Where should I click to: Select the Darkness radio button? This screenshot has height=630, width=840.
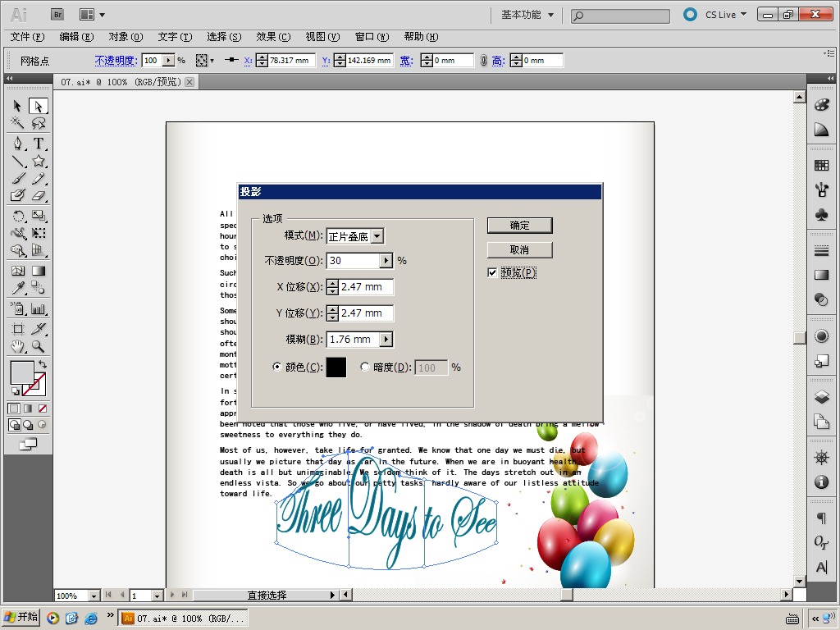(365, 367)
